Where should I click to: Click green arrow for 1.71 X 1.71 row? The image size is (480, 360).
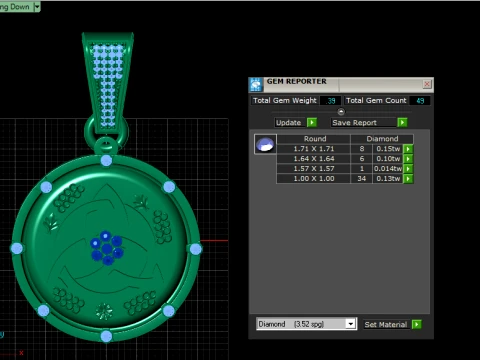point(408,149)
